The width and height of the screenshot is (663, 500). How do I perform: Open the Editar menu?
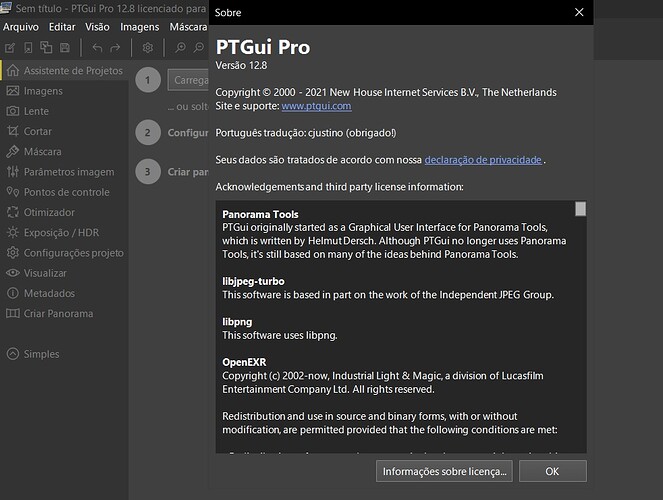pyautogui.click(x=62, y=27)
